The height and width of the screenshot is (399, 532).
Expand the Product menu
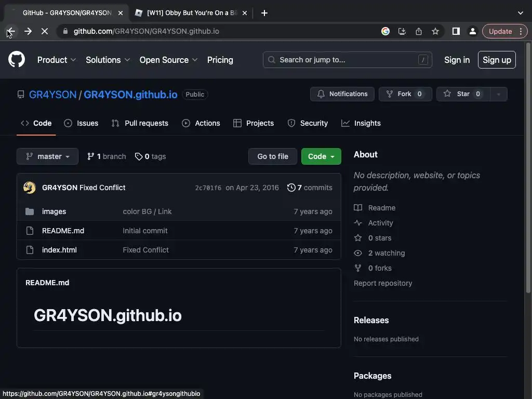coord(56,60)
